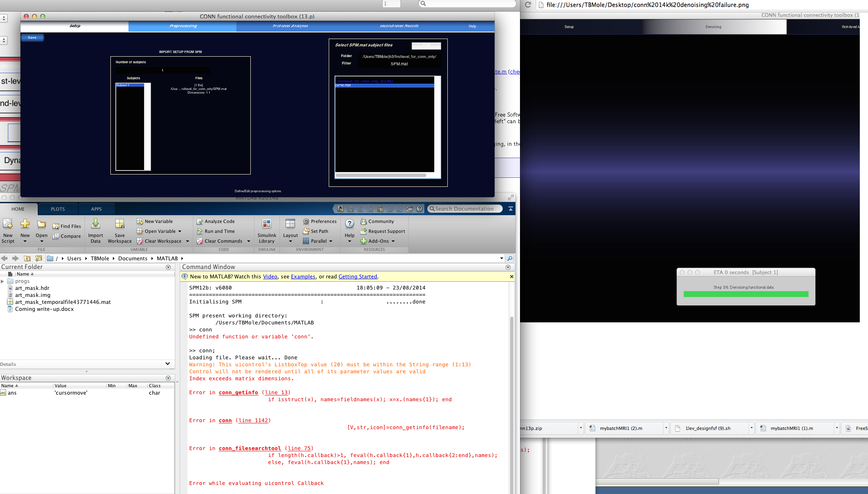Open the Getting Started link
Image resolution: width=868 pixels, height=494 pixels.
[357, 276]
